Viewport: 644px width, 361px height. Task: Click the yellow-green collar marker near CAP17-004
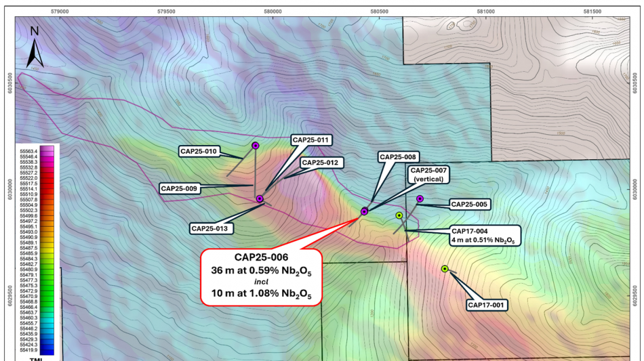point(400,216)
